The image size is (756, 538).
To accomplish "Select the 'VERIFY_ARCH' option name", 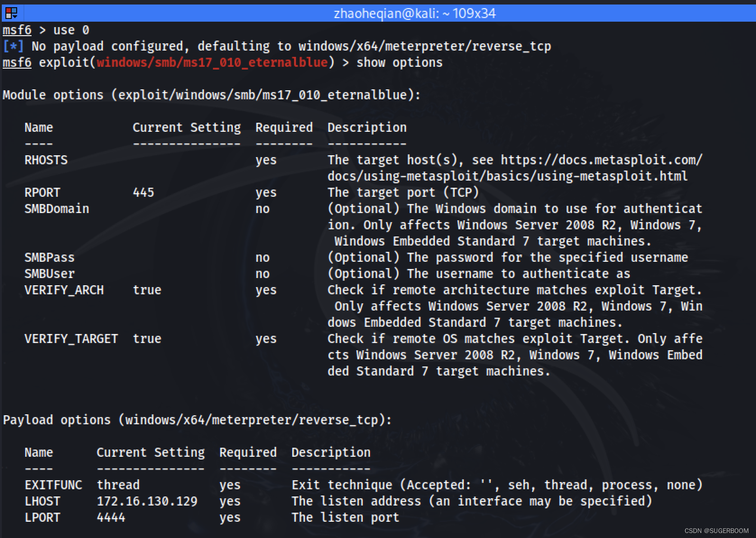I will tap(64, 290).
